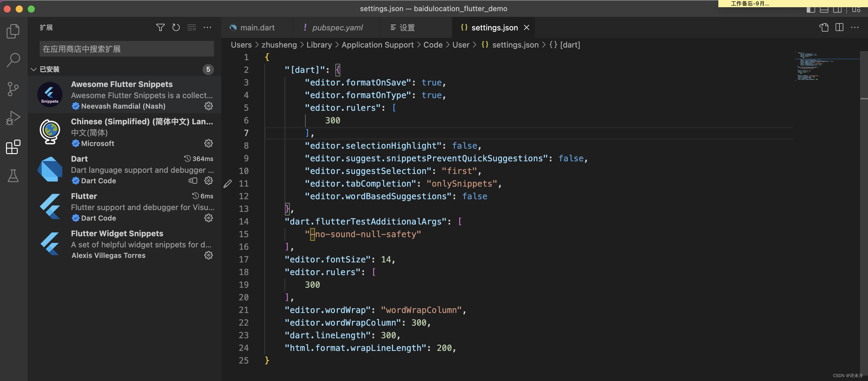Click the Users breadcrumb
868x381 pixels.
click(x=241, y=45)
